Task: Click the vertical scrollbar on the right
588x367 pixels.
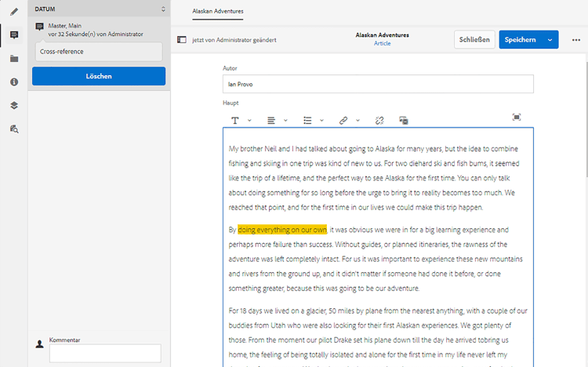Action: (x=586, y=120)
